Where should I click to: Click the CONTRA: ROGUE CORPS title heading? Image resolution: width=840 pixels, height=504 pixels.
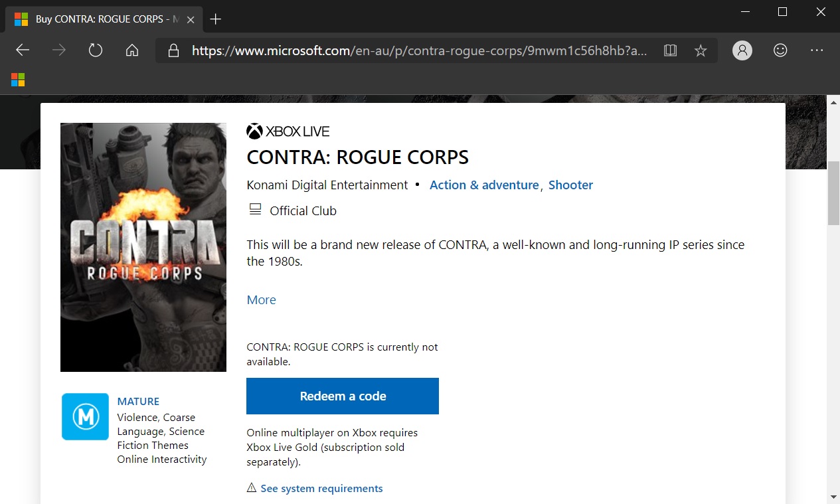358,157
